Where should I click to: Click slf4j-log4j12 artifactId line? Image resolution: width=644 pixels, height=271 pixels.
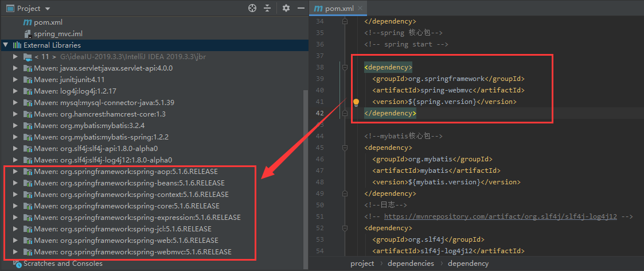coord(448,251)
